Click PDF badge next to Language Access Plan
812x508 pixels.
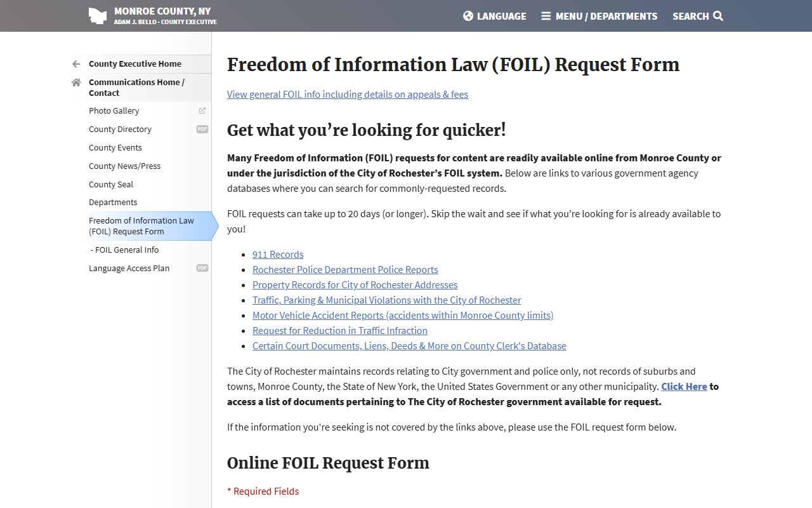click(202, 268)
